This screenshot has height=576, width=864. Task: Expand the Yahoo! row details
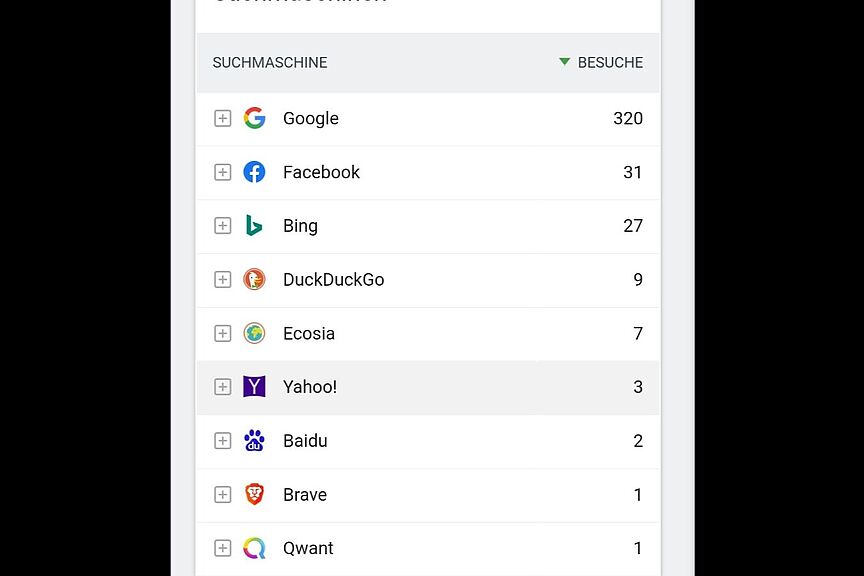pos(222,387)
